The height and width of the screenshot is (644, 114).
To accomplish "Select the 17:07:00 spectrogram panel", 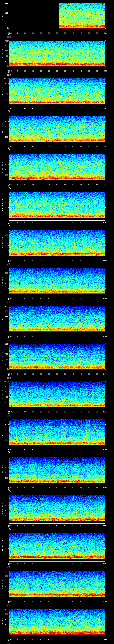I will (57, 129).
